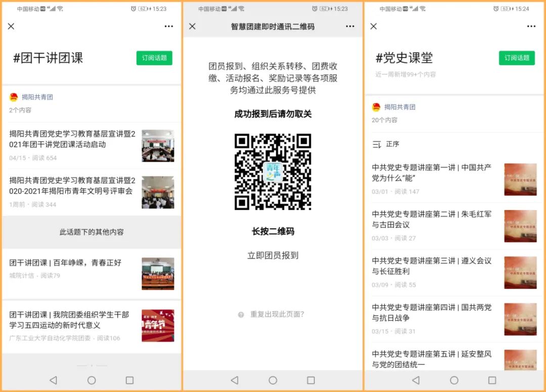Open the thumbnail of the 城院计信 article
This screenshot has width=546, height=392.
point(158,274)
